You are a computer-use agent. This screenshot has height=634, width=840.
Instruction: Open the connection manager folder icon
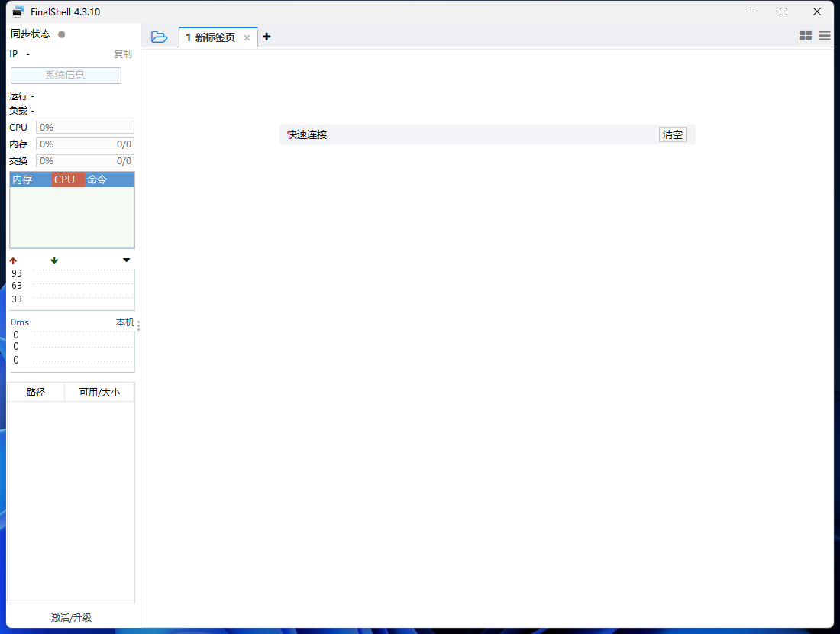click(159, 37)
